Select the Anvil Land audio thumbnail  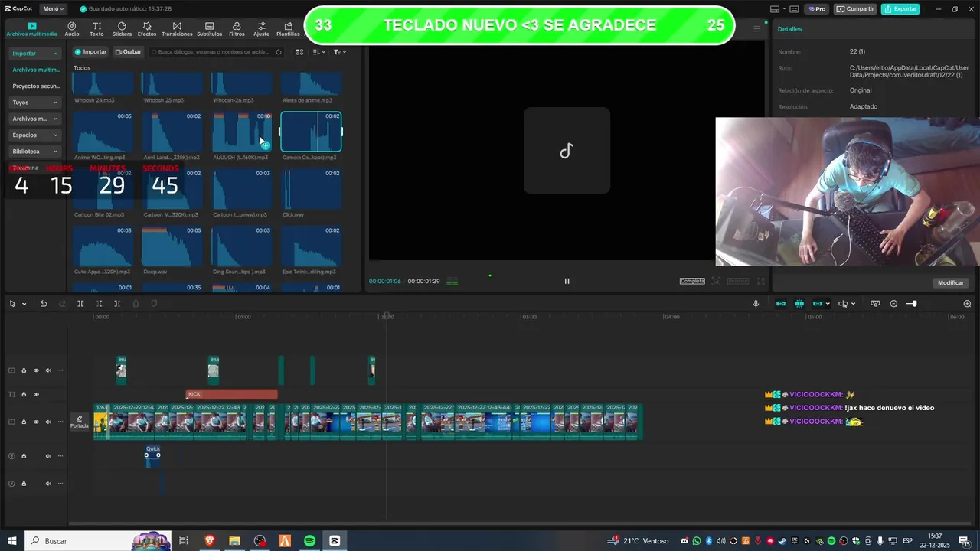pos(172,132)
